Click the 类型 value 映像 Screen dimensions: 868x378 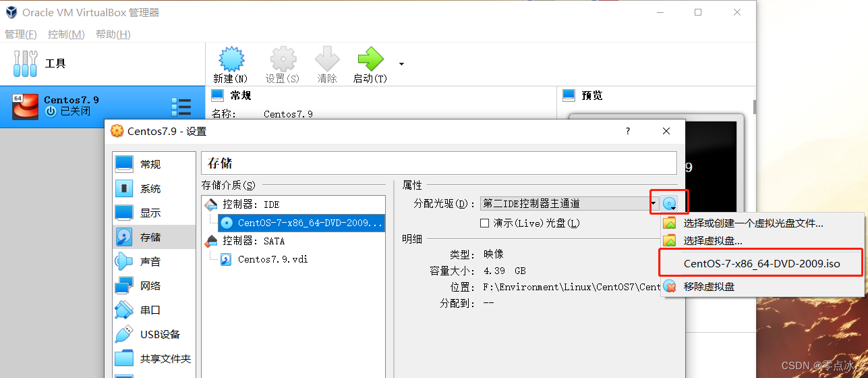coord(493,254)
